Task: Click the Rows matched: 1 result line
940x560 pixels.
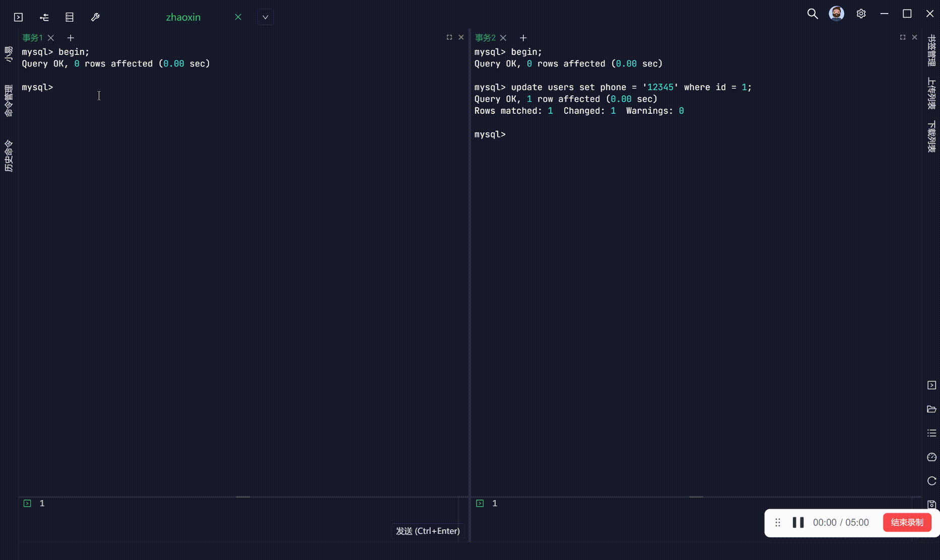Action: [x=579, y=111]
